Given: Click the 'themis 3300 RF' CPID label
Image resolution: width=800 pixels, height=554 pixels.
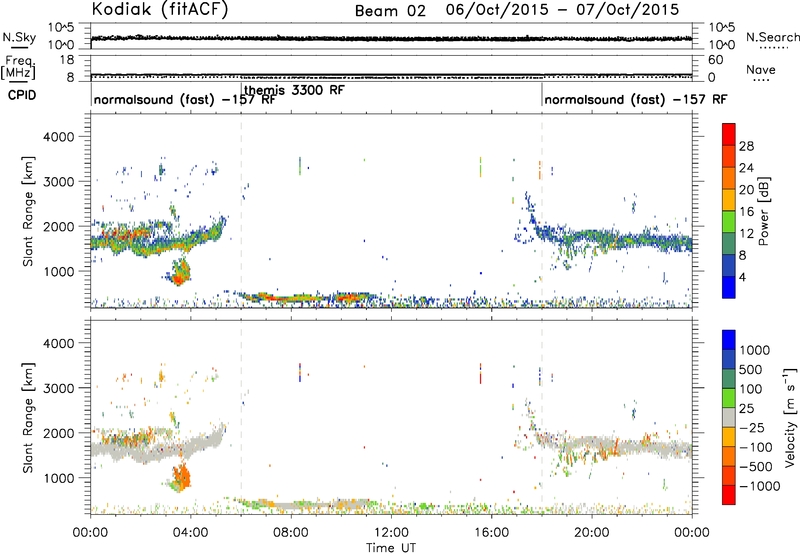Looking at the screenshot, I should click(294, 90).
